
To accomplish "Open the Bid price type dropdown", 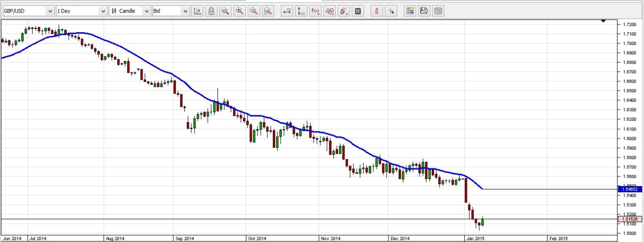I will [171, 11].
